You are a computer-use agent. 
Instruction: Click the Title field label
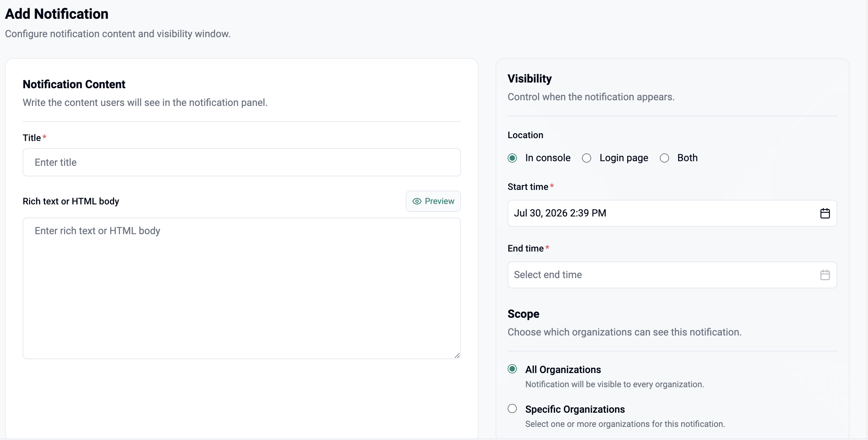pos(32,138)
